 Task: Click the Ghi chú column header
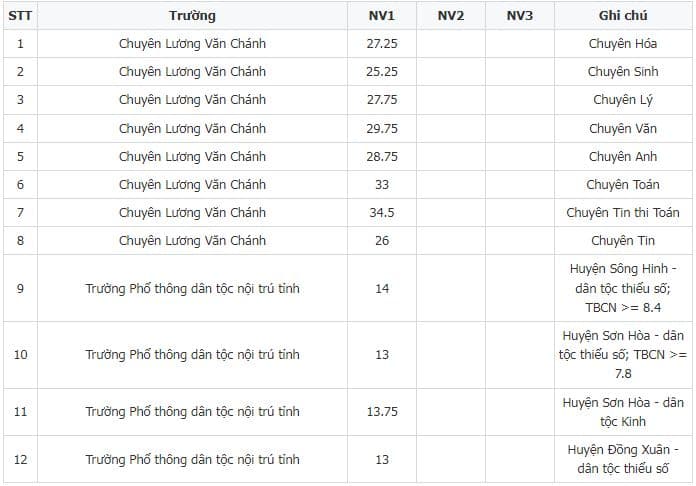622,16
